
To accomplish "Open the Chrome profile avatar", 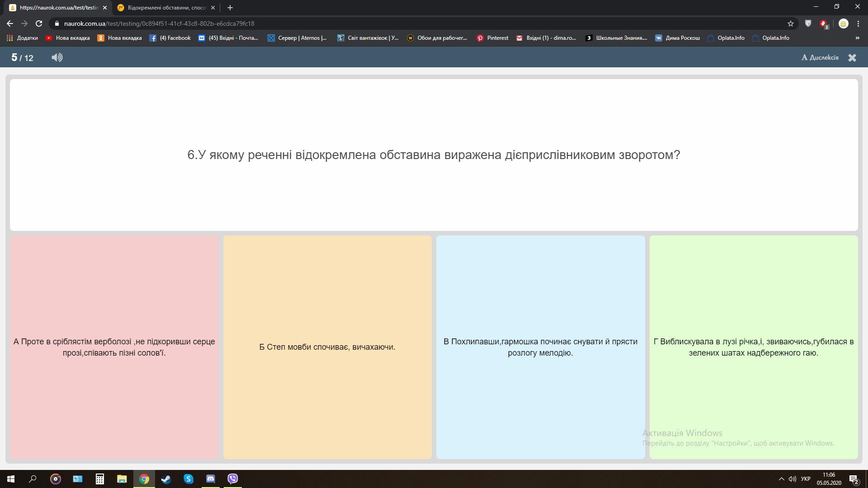I will click(843, 23).
